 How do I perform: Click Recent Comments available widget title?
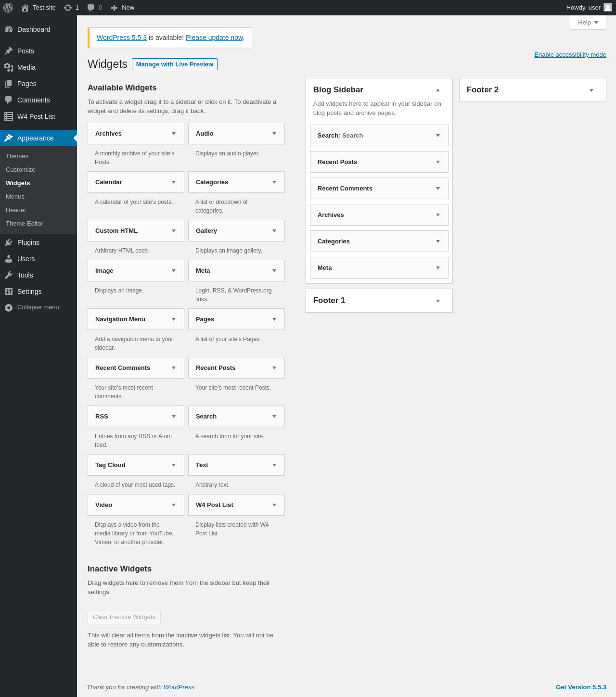[123, 368]
